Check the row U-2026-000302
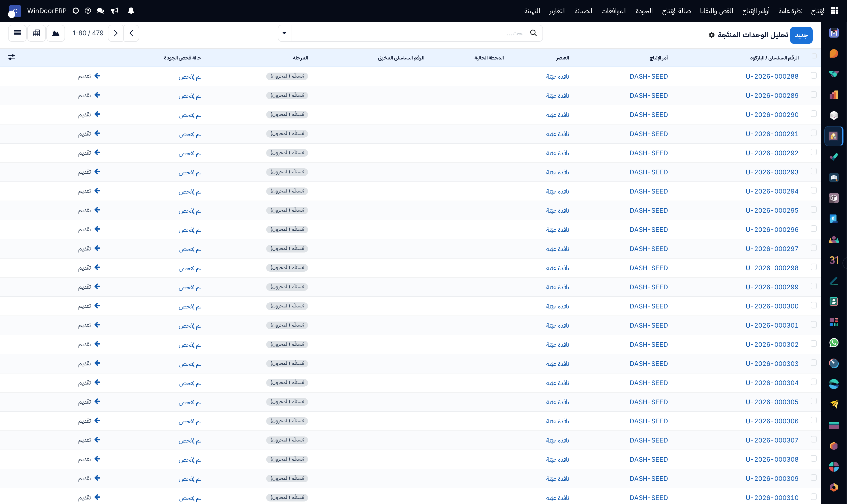Image resolution: width=847 pixels, height=504 pixels. (814, 344)
